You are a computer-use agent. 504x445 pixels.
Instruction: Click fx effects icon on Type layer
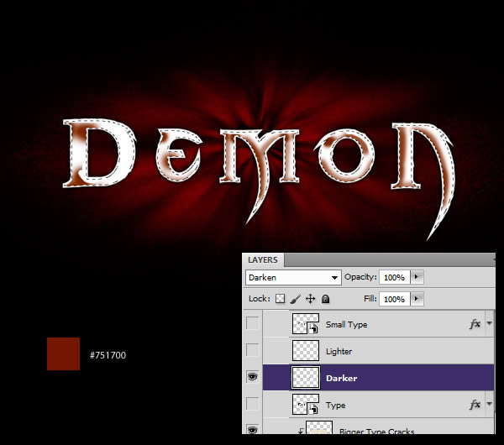(475, 405)
